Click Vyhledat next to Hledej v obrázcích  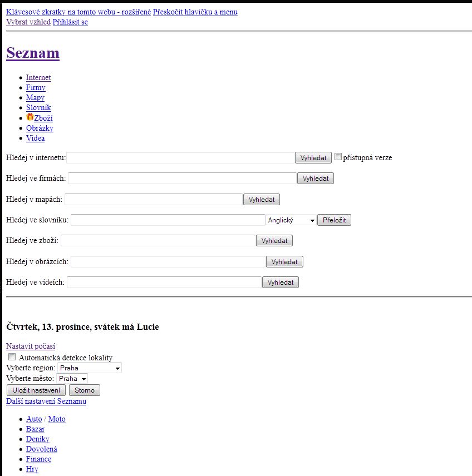click(x=284, y=262)
